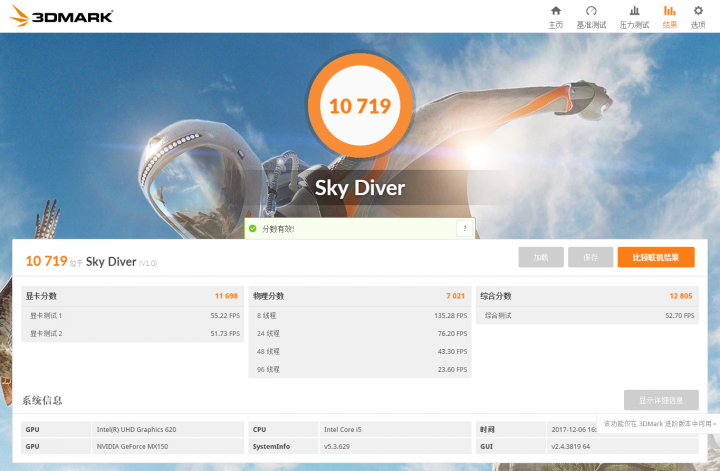720x471 pixels.
Task: Click the Save (保存) button
Action: [590, 257]
